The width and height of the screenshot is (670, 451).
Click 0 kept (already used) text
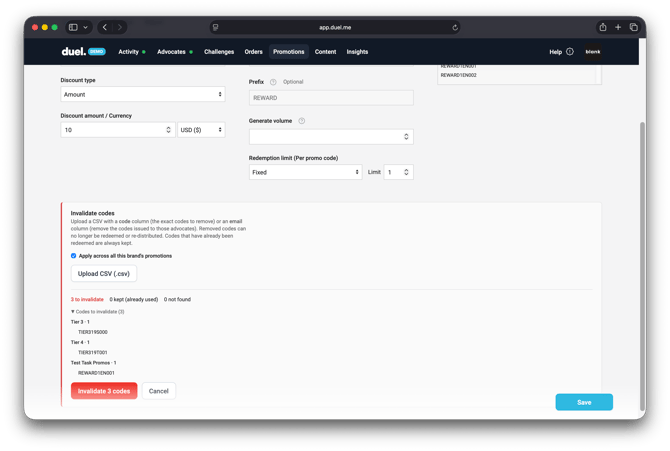click(x=134, y=300)
